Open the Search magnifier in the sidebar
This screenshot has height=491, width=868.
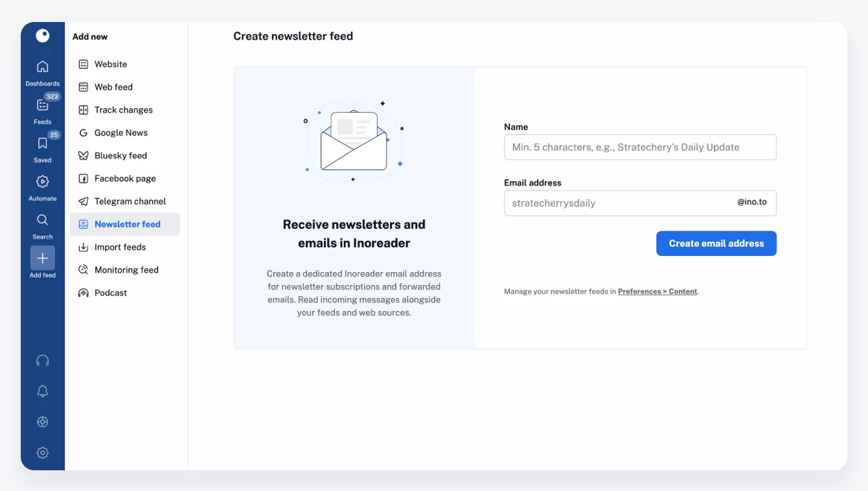[x=43, y=220]
